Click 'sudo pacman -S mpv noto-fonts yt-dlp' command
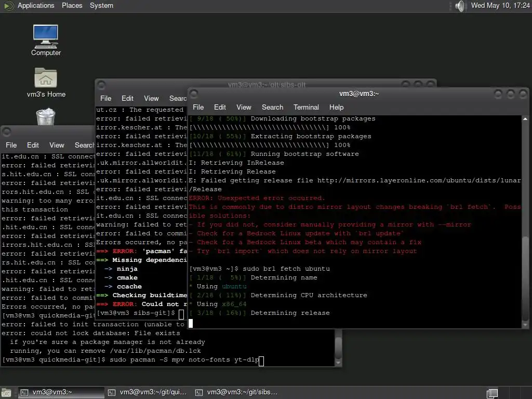The image size is (532, 399). (184, 360)
